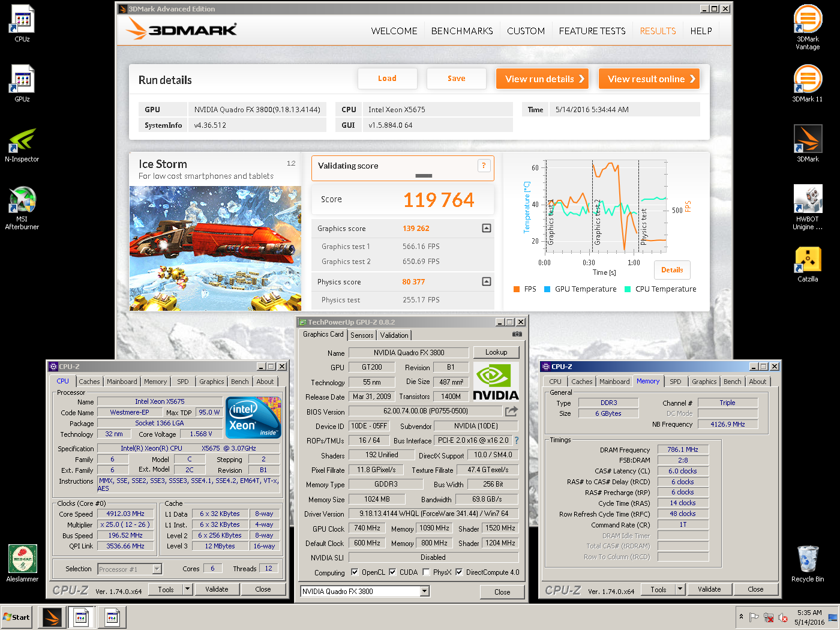Screen dimensions: 840x630
Task: Open the Validation tab in GPU-Z
Action: coord(394,335)
